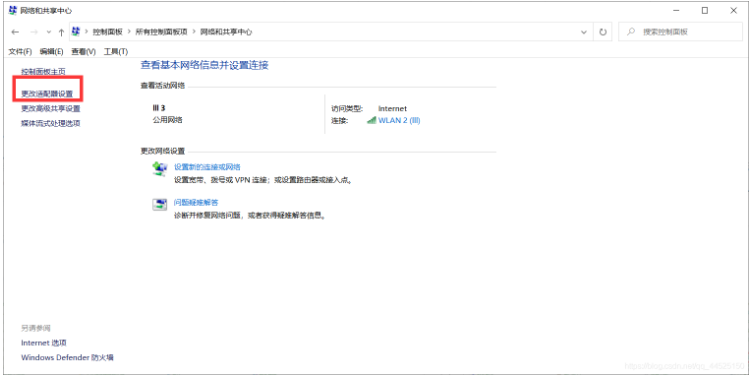Click the troubleshoot problems icon

tap(160, 205)
